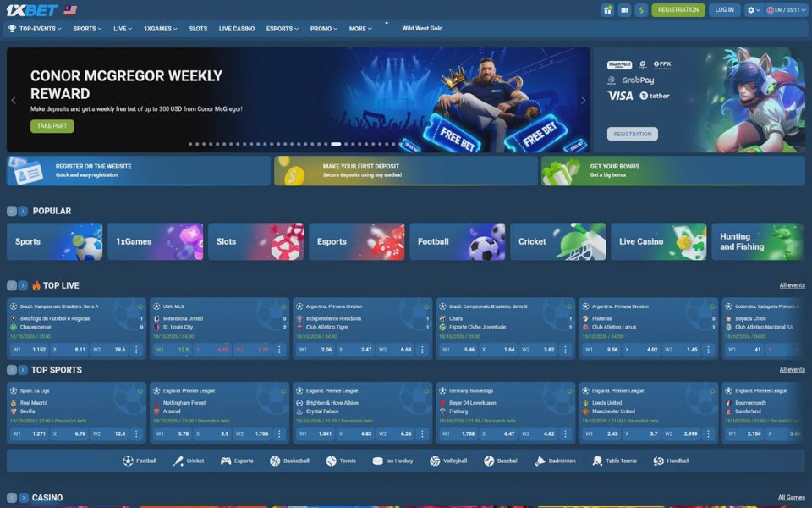Open the gift bonuses icon in header
The height and width of the screenshot is (508, 812).
pyautogui.click(x=607, y=10)
